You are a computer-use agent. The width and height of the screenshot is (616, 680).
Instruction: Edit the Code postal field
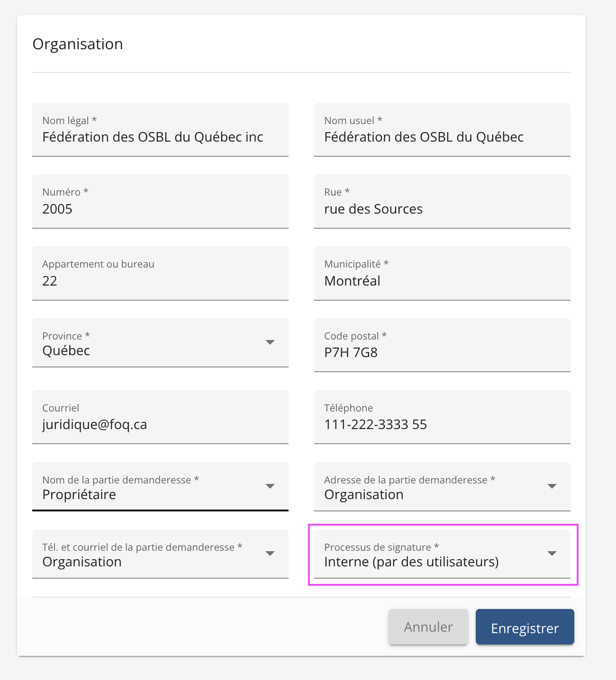click(442, 353)
